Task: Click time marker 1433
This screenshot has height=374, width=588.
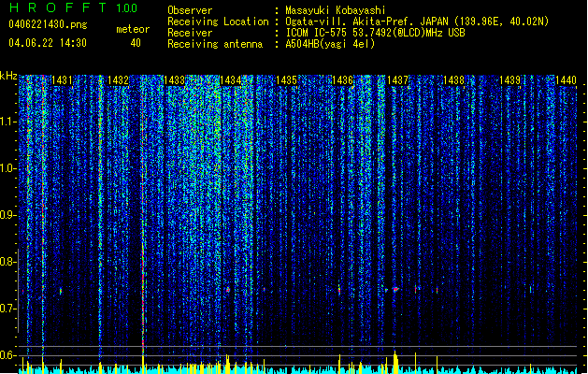Action: pos(175,80)
